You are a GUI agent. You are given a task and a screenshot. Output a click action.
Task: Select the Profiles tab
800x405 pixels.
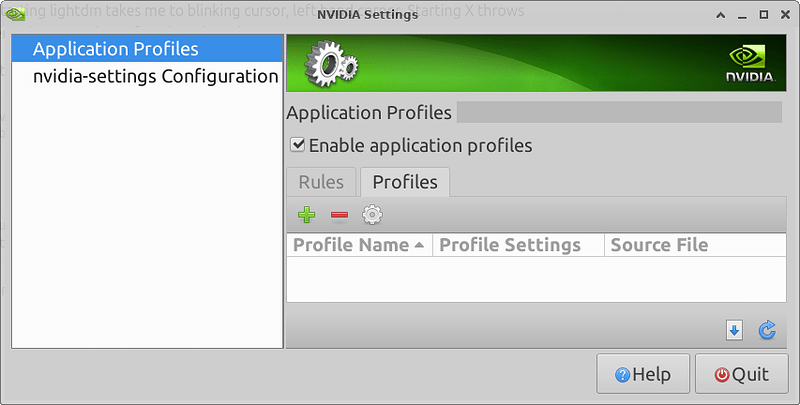point(405,182)
